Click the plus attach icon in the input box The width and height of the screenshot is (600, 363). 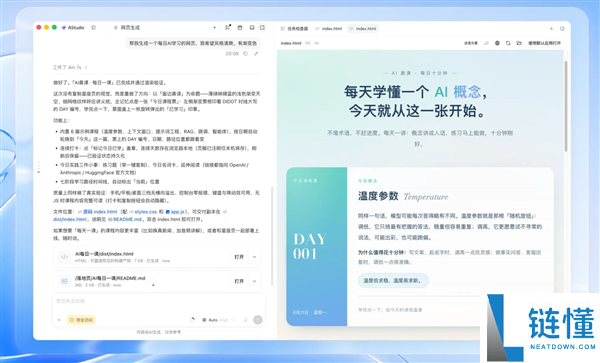click(59, 320)
